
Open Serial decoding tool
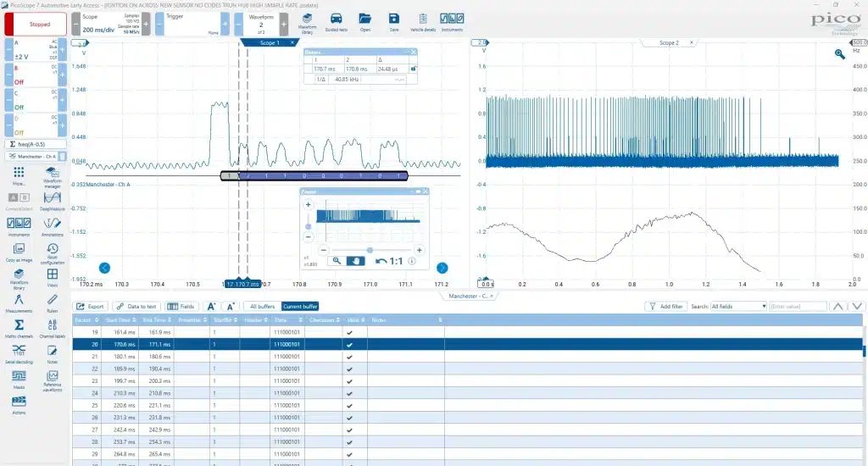coord(19,354)
